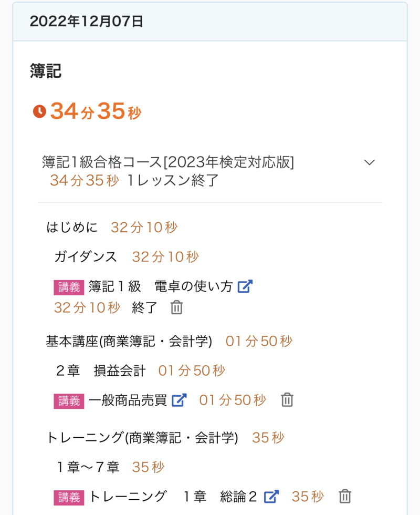Click the 簿記 subject heading
This screenshot has height=515, width=420.
46,71
